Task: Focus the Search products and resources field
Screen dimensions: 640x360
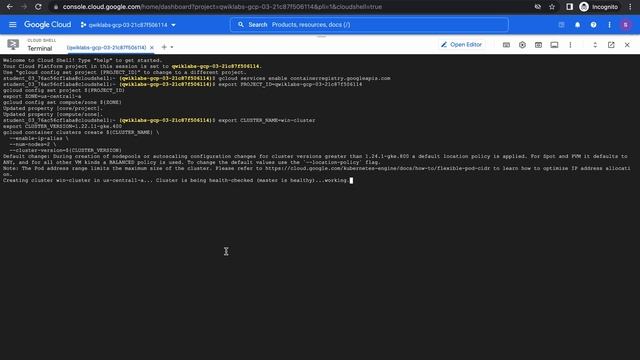Action: click(369, 25)
